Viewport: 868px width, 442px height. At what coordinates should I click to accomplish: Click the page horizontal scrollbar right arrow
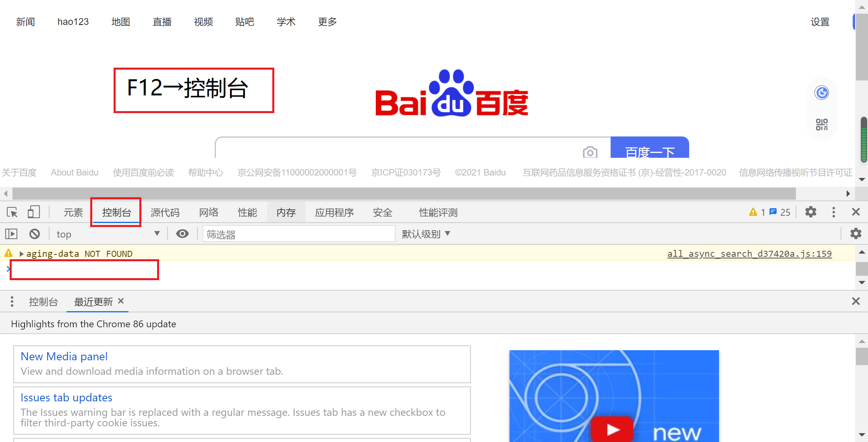(848, 194)
